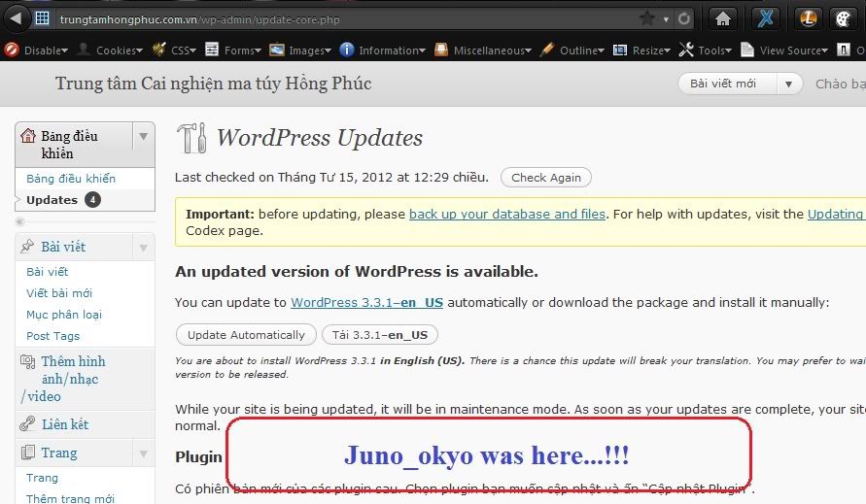Screen dimensions: 866x504
Task: Select Viết bài mới in sidebar
Action: [x=59, y=293]
